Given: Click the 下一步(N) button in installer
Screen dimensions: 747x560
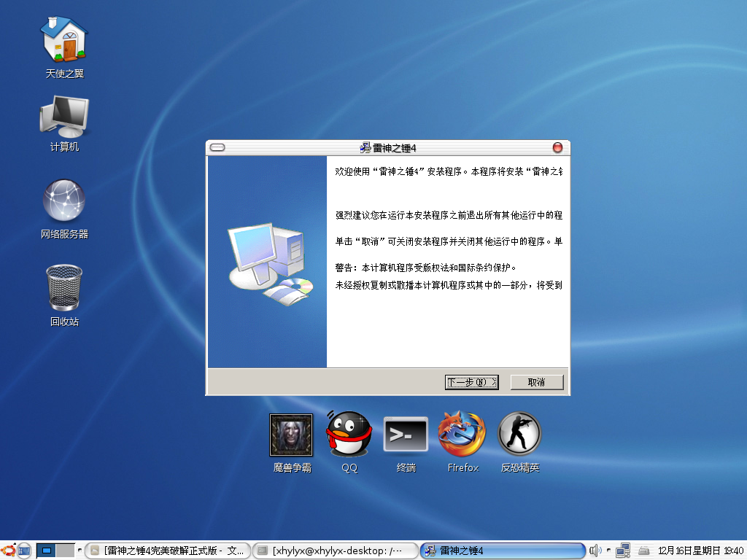Looking at the screenshot, I should pyautogui.click(x=472, y=382).
